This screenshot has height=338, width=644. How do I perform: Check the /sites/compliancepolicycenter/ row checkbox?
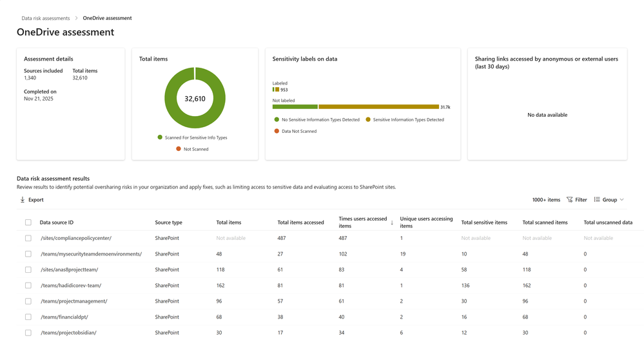(x=28, y=238)
